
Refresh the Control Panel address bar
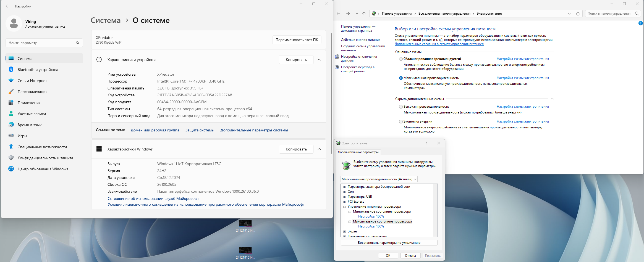coord(578,14)
